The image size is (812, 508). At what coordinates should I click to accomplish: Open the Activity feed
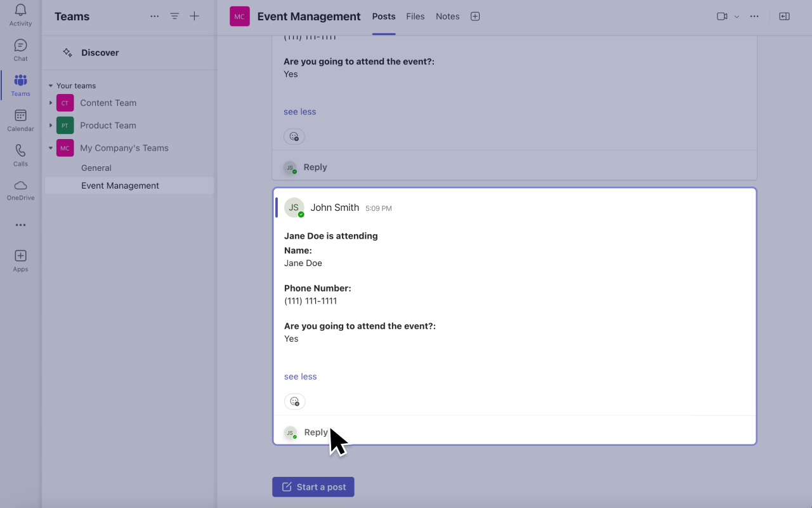click(x=20, y=16)
